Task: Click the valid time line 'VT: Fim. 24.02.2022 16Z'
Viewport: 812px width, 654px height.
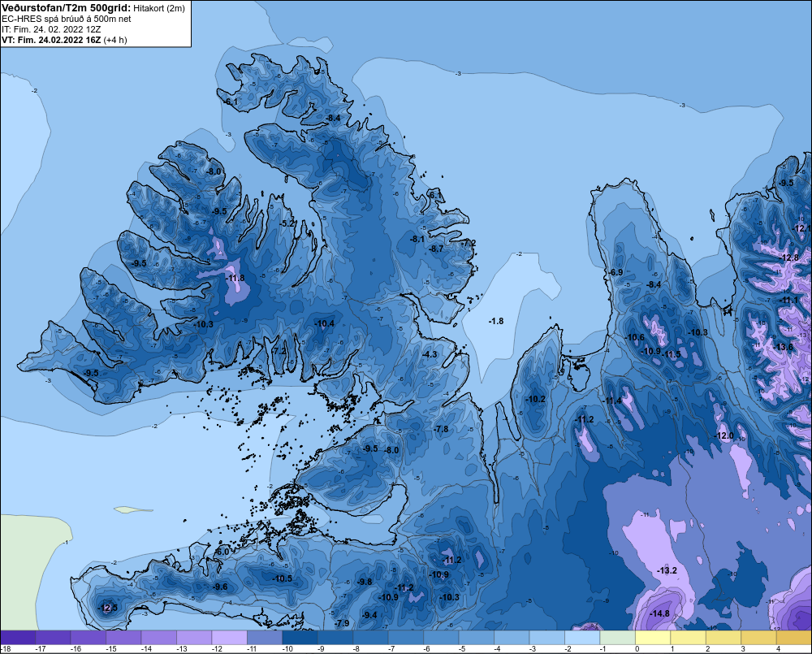Action: click(x=51, y=40)
